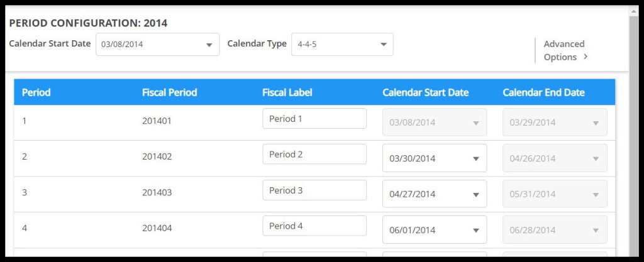Edit the Period 3 fiscal label field

pyautogui.click(x=314, y=190)
